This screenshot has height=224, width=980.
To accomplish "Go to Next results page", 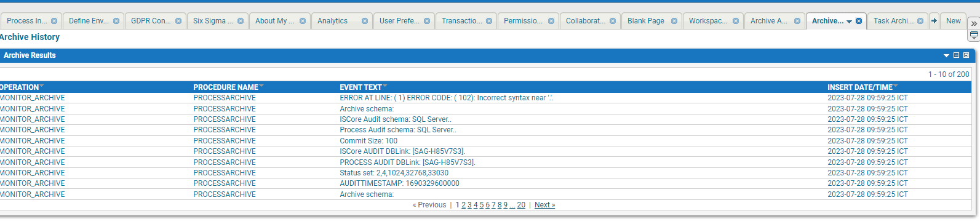I will [x=544, y=205].
